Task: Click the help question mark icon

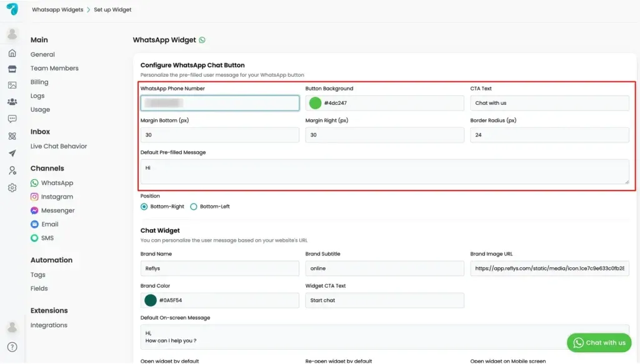Action: [x=12, y=347]
